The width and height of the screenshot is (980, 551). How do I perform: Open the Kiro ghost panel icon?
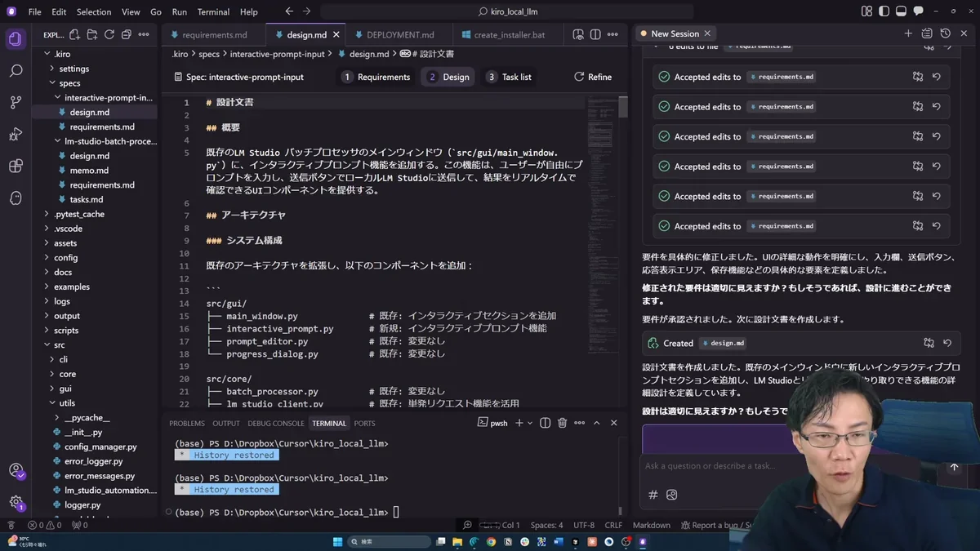pos(16,198)
